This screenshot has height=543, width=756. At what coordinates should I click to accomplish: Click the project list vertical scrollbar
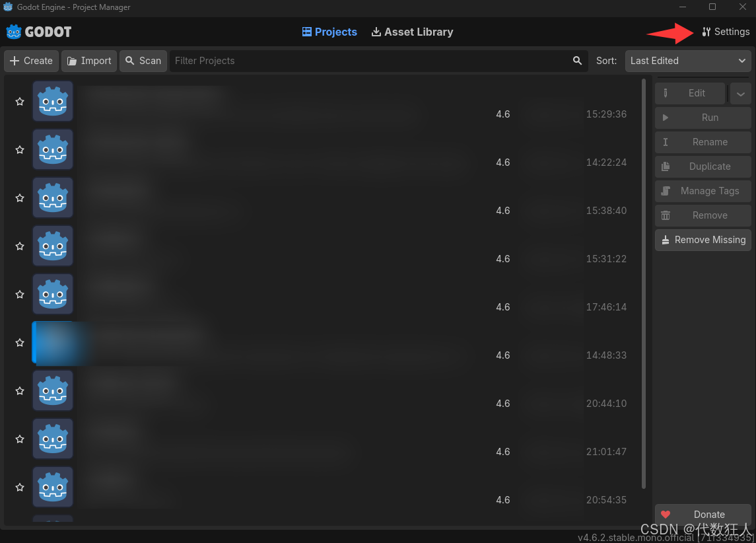[644, 283]
